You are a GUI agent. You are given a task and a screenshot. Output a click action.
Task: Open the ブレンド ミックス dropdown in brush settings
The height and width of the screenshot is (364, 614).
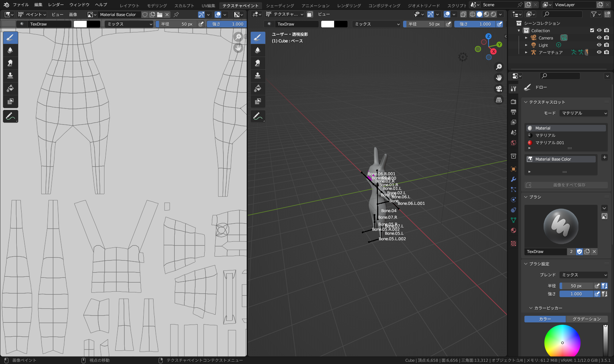[x=584, y=275]
